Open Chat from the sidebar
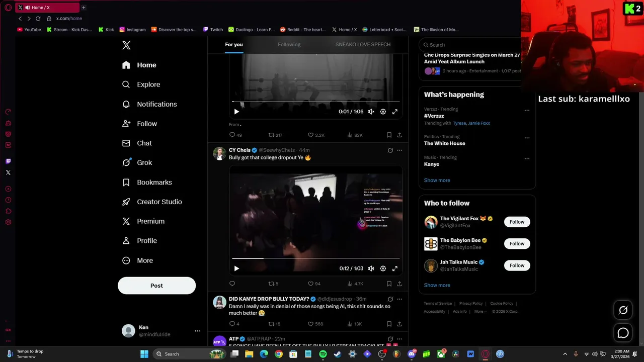Screen dimensions: 644x362 [x=137, y=143]
